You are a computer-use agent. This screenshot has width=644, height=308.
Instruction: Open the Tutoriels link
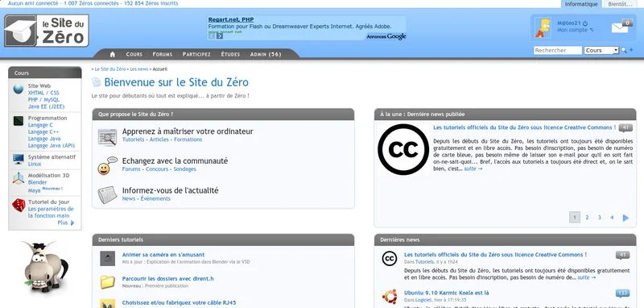point(133,139)
